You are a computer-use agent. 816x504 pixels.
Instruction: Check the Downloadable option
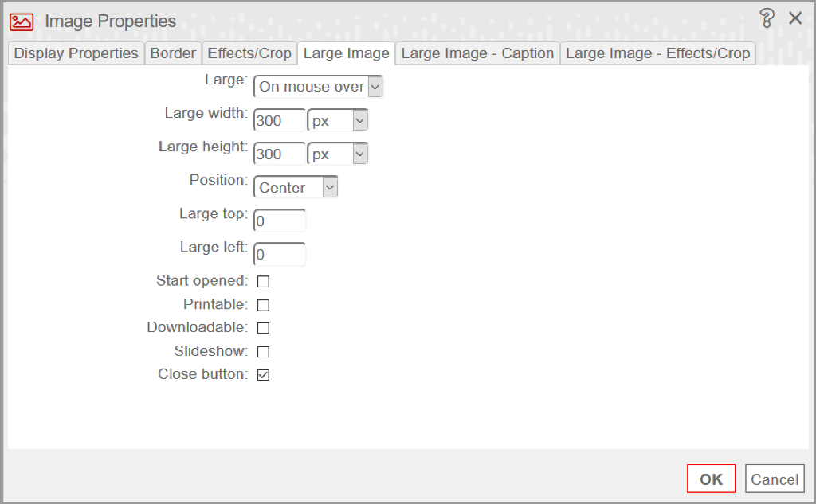coord(263,328)
